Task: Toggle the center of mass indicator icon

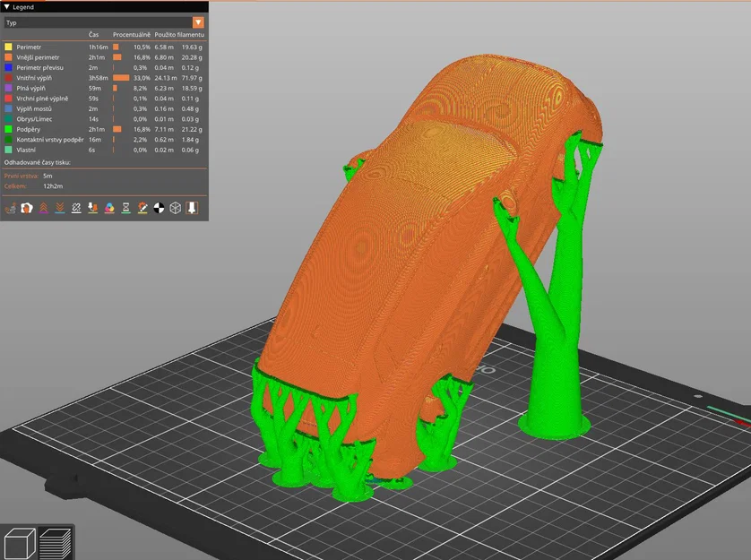Action: 159,209
